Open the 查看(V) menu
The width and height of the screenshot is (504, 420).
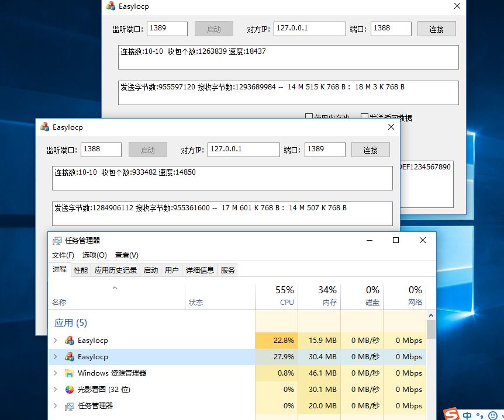click(x=127, y=255)
